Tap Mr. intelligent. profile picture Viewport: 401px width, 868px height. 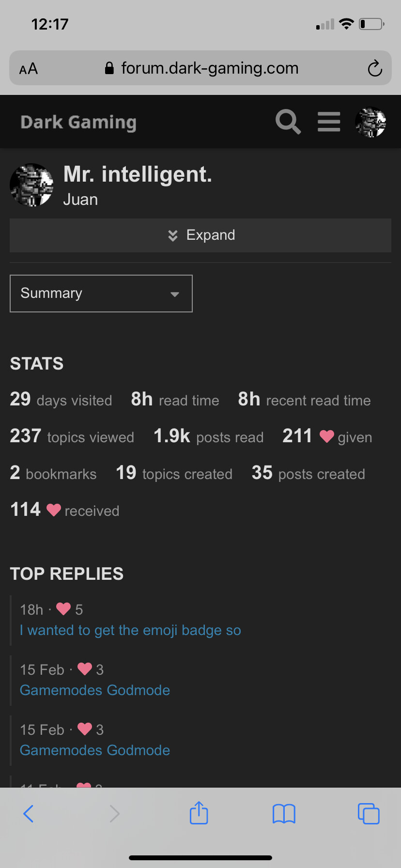(x=32, y=185)
